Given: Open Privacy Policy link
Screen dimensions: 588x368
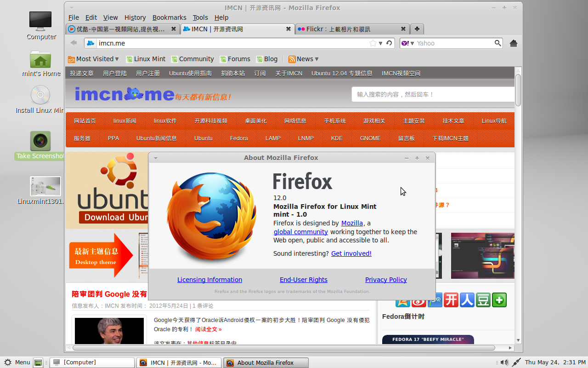Looking at the screenshot, I should (x=386, y=280).
